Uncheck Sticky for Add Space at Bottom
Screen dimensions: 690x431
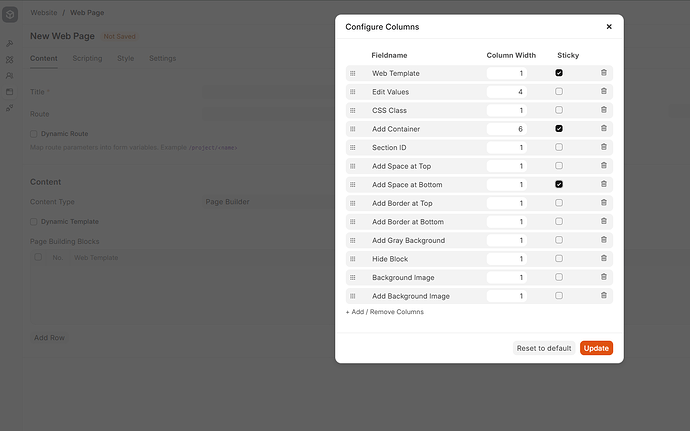click(559, 184)
